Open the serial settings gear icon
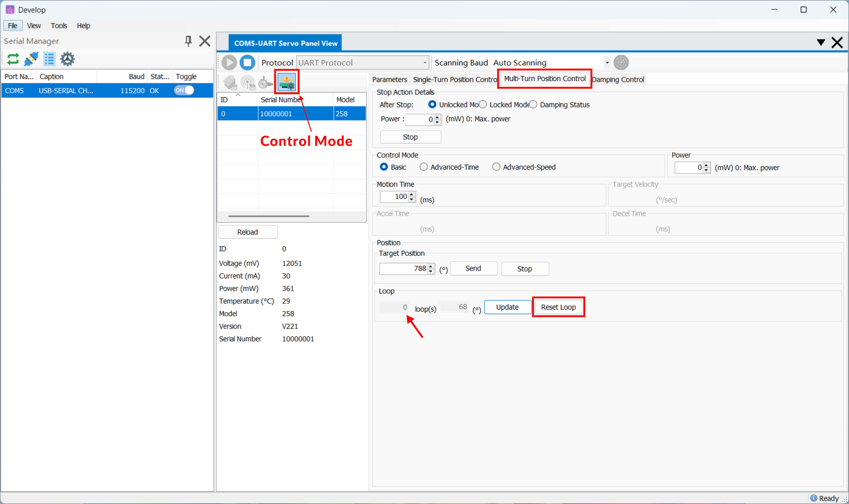 tap(67, 59)
